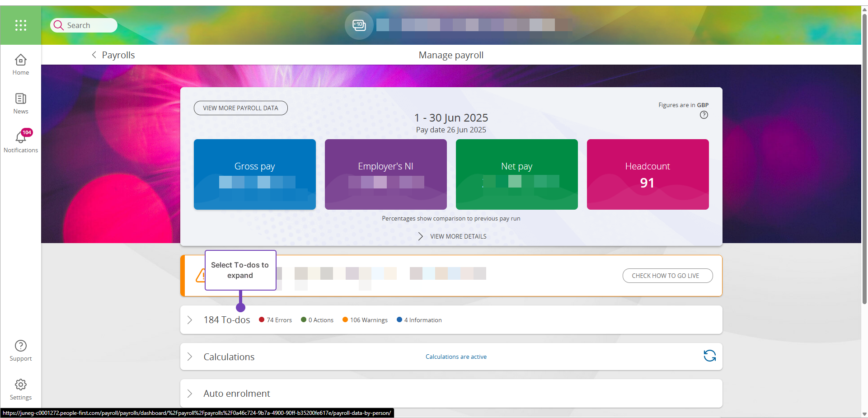This screenshot has height=418, width=868.
Task: Click in the Search field
Action: 88,25
